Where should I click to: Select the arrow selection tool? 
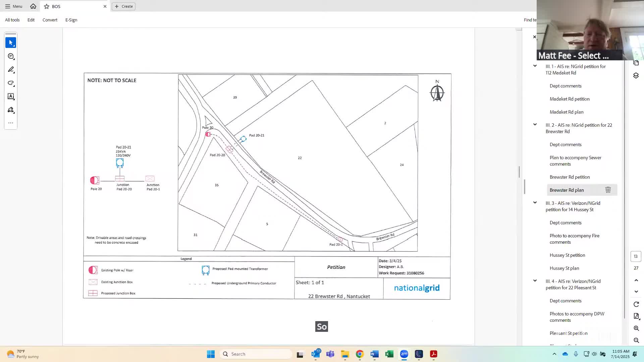[x=11, y=43]
